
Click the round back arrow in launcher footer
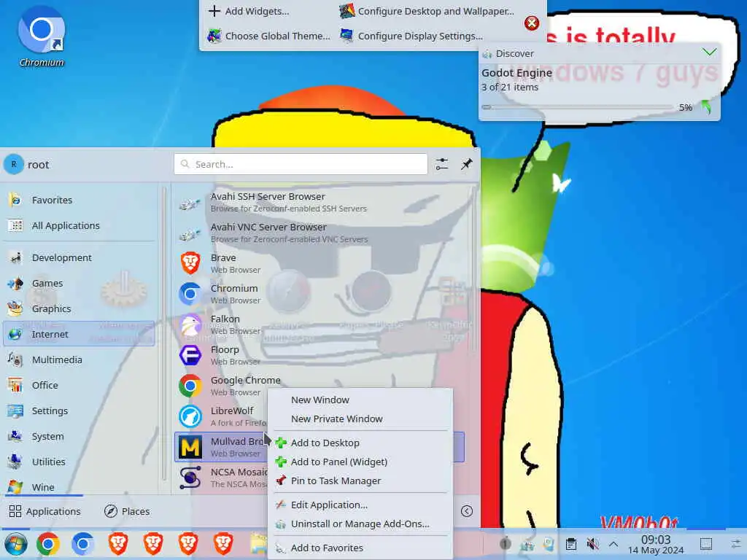click(x=467, y=511)
